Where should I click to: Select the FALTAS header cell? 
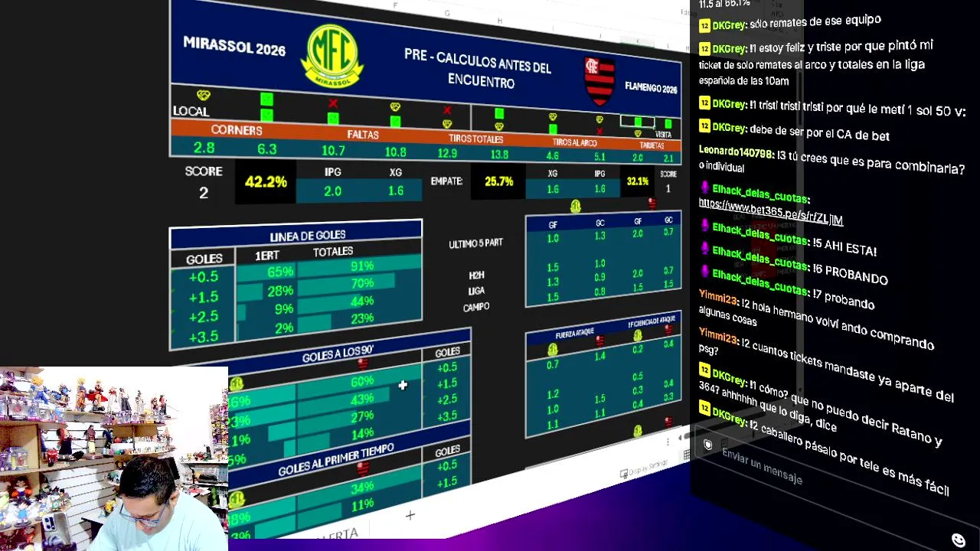(363, 135)
